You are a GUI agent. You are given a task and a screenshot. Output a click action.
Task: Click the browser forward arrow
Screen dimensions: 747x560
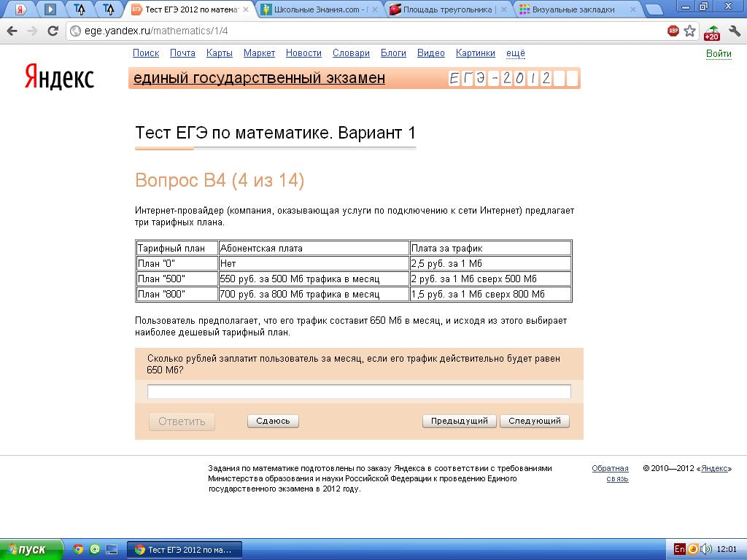[x=32, y=31]
